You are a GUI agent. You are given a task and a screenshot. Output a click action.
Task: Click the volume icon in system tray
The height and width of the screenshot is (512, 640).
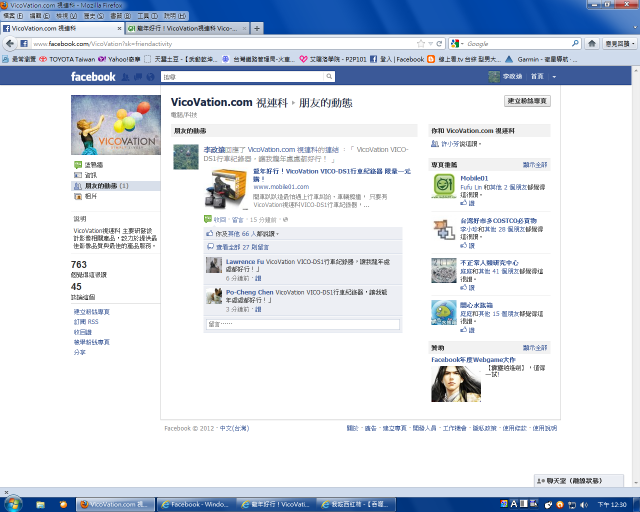[x=583, y=505]
